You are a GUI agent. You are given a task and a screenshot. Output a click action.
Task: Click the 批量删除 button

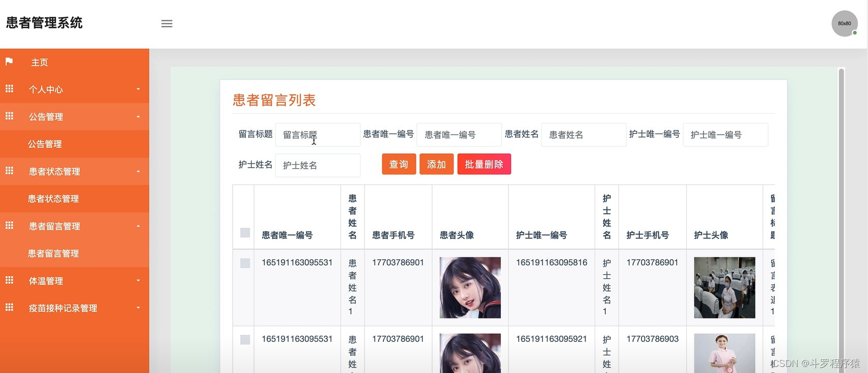[484, 164]
